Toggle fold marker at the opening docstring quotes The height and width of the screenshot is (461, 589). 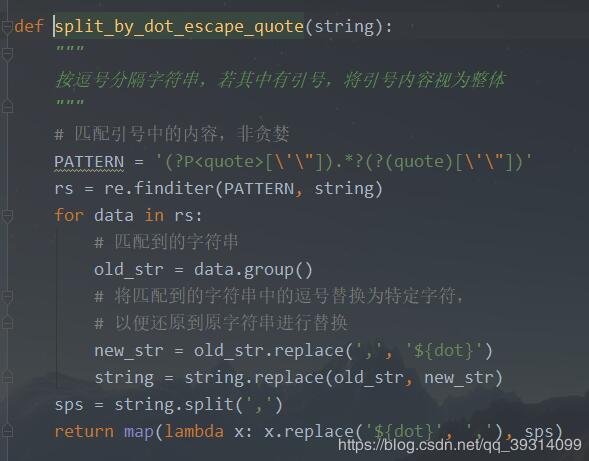pyautogui.click(x=7, y=55)
